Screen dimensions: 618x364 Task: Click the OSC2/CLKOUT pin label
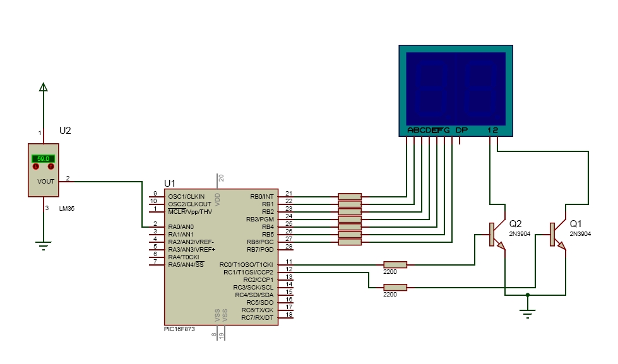(x=189, y=204)
